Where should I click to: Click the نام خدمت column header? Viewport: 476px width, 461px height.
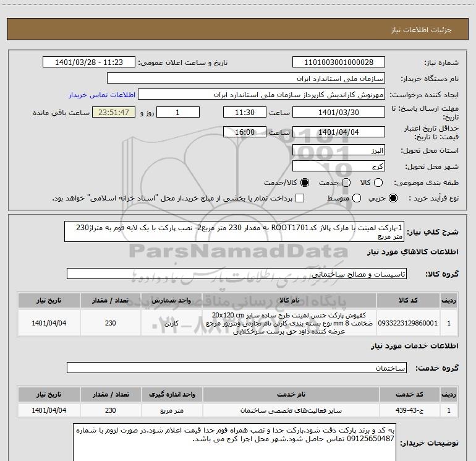tap(291, 394)
